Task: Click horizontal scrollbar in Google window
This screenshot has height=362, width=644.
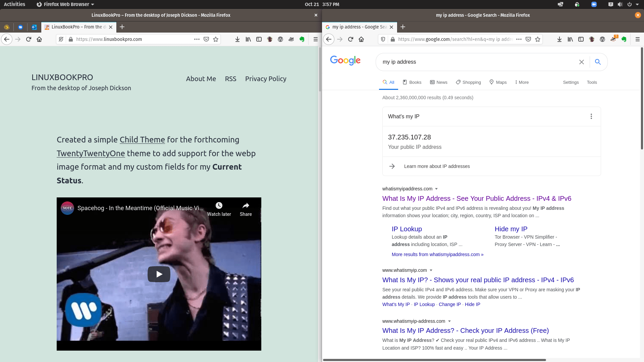Action: (434, 360)
